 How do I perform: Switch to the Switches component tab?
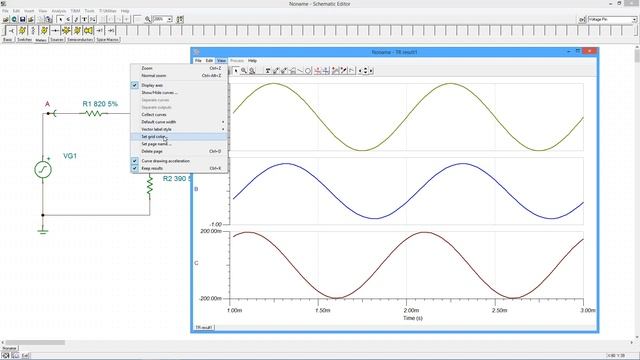(24, 40)
